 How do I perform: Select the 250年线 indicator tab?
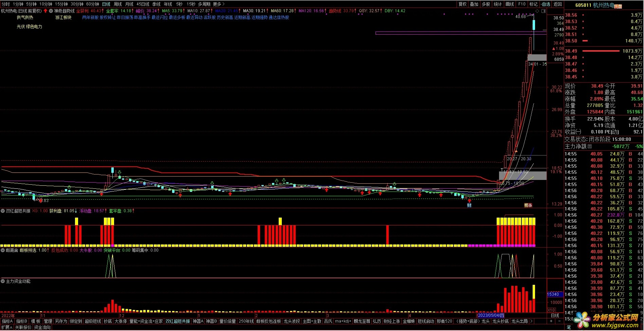tap(246, 321)
